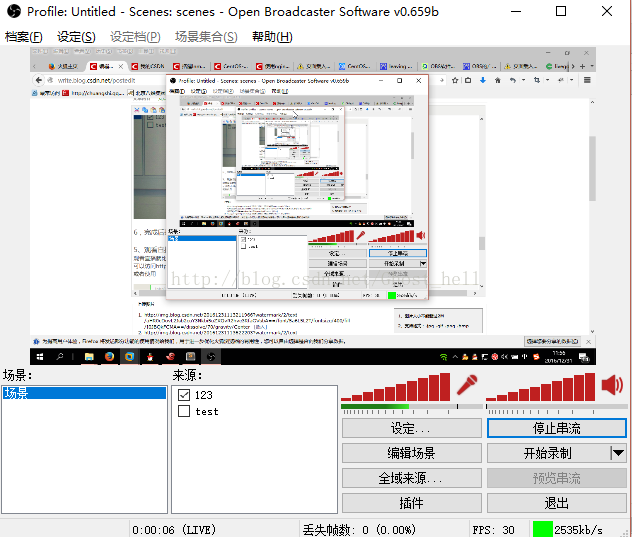Stop streaming with the 停止串流 button
The height and width of the screenshot is (537, 632).
pos(557,428)
